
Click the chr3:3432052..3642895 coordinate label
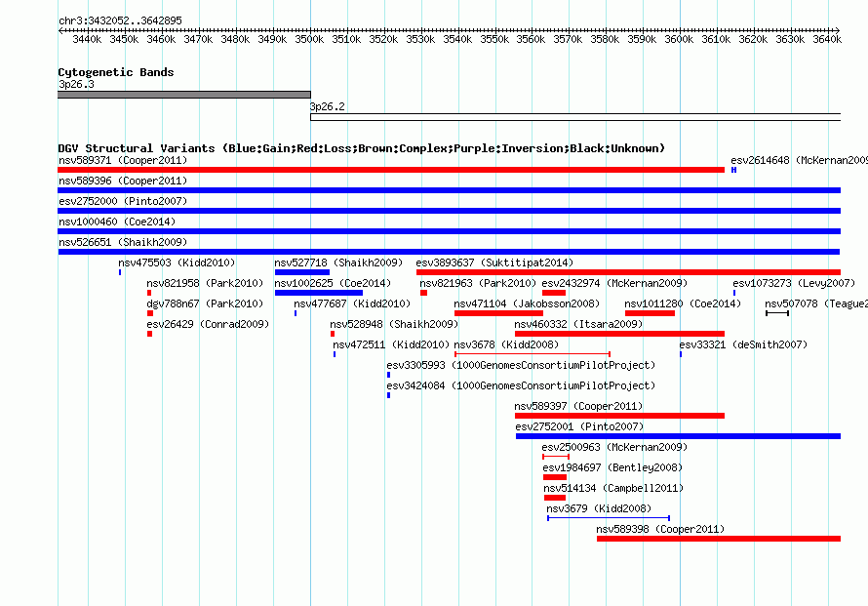point(120,20)
